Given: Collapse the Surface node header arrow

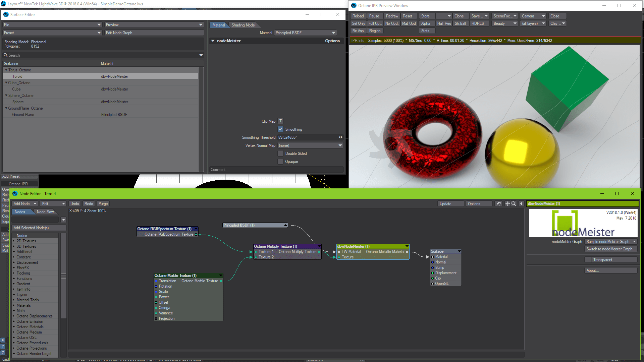Looking at the screenshot, I should click(459, 251).
